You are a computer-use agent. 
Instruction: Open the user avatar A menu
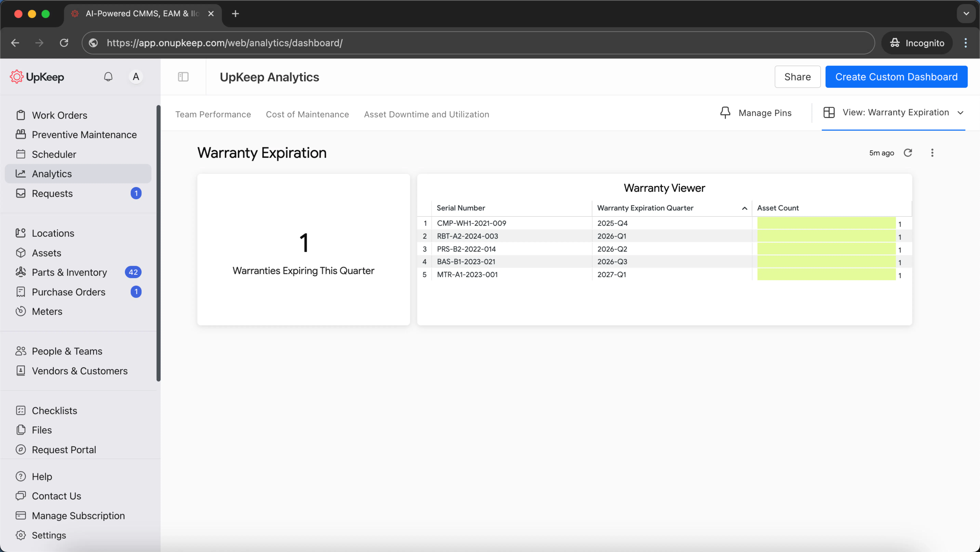point(136,77)
